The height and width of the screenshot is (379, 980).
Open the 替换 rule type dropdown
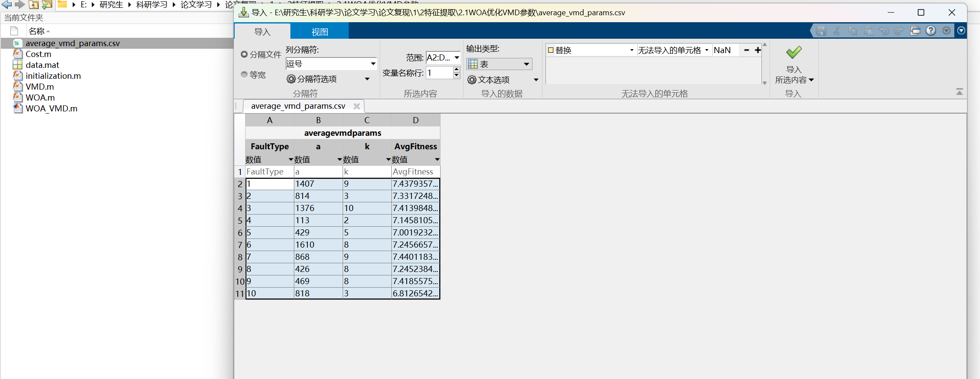590,50
